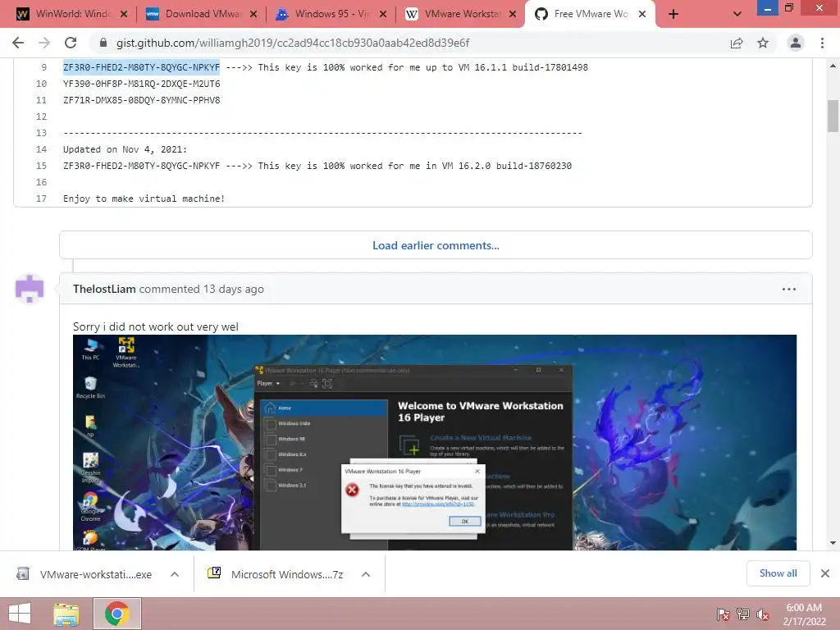Open Chrome's three-dot menu
This screenshot has height=630, width=840.
pyautogui.click(x=822, y=43)
